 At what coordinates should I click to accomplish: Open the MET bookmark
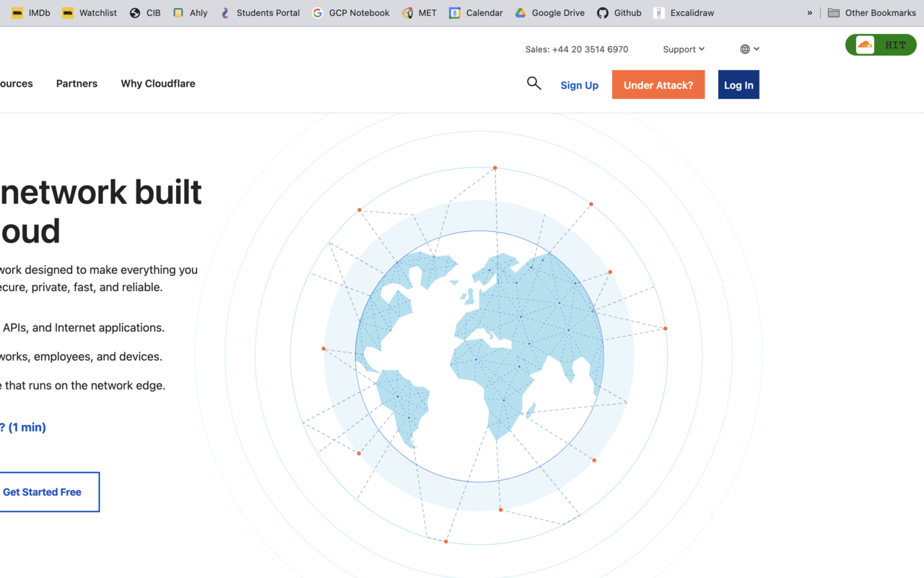pos(419,12)
